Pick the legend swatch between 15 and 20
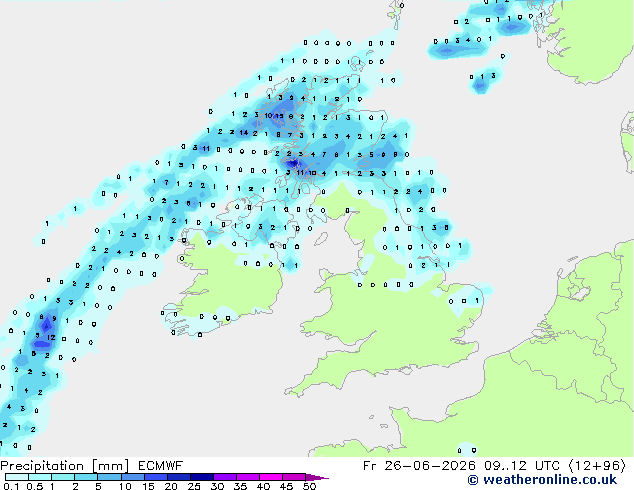The height and width of the screenshot is (490, 634). click(x=155, y=477)
